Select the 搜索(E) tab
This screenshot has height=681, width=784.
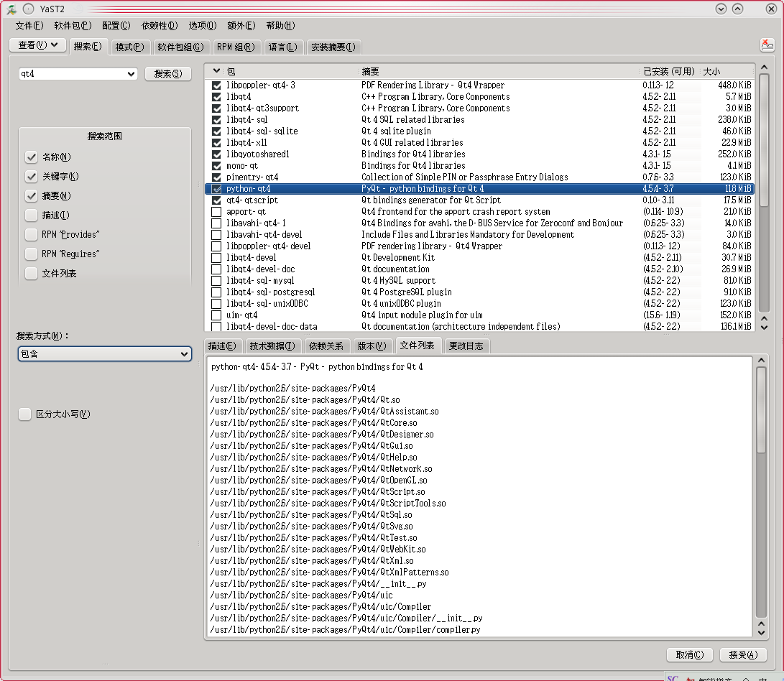(x=88, y=47)
